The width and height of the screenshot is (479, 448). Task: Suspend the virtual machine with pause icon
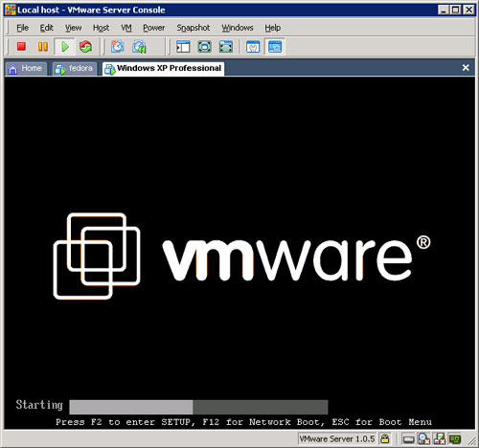pyautogui.click(x=43, y=47)
